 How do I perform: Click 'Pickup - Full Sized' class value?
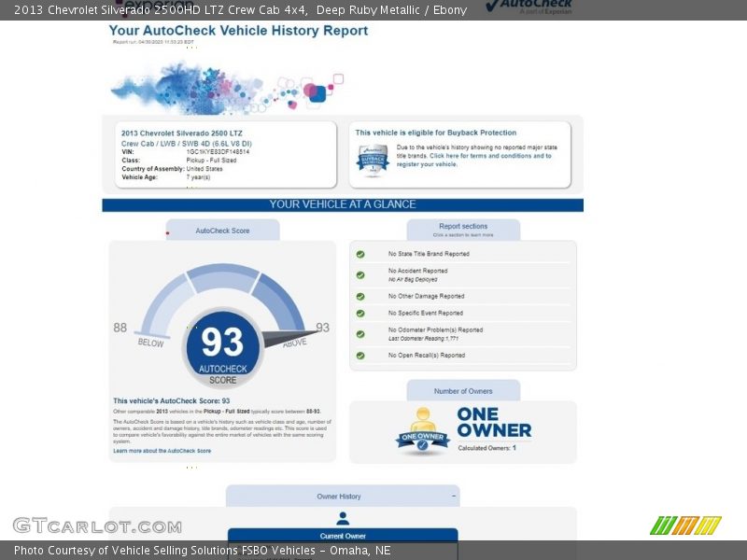[x=211, y=161]
